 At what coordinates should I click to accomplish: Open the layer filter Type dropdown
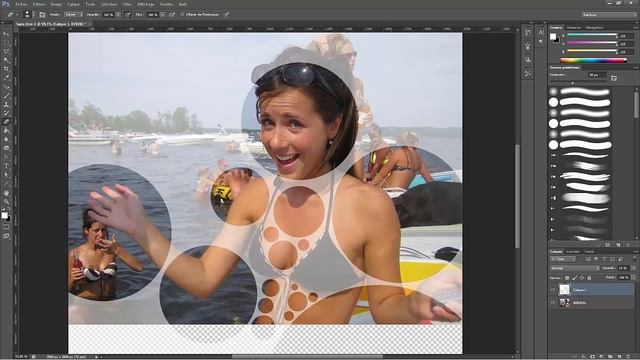tap(563, 259)
